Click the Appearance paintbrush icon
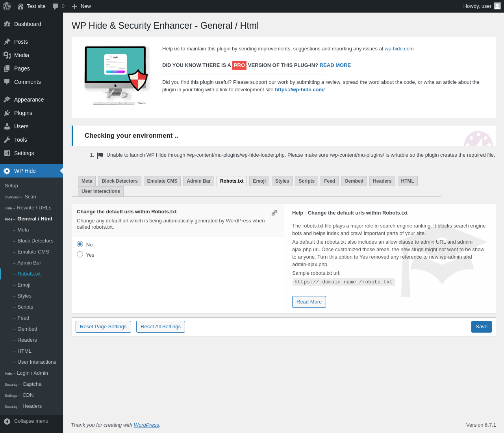Viewport: 504px width, 433px height. click(x=7, y=100)
